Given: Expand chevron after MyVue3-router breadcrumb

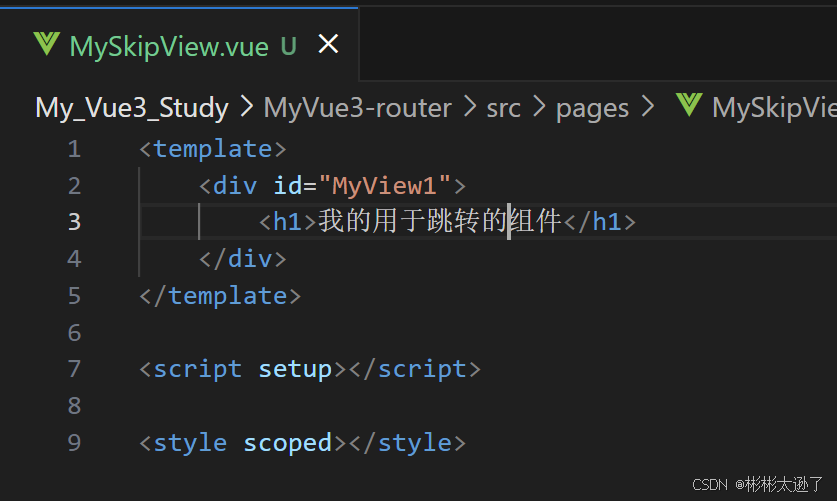Looking at the screenshot, I should 470,107.
